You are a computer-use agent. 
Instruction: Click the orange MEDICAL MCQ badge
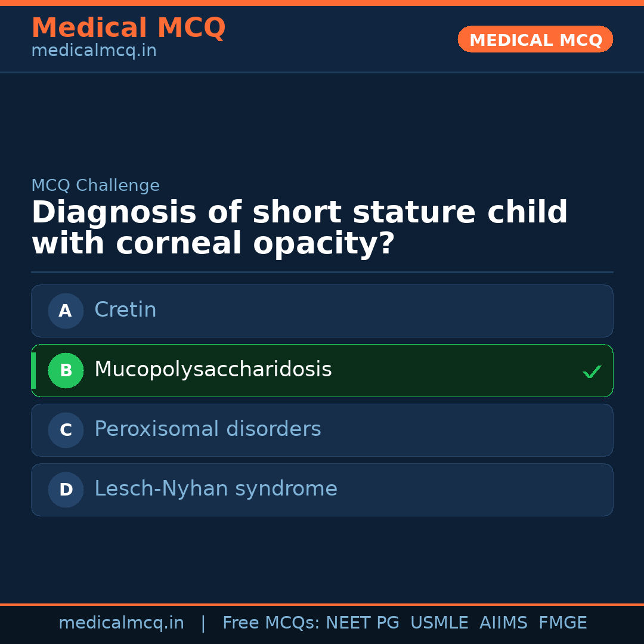pos(535,39)
